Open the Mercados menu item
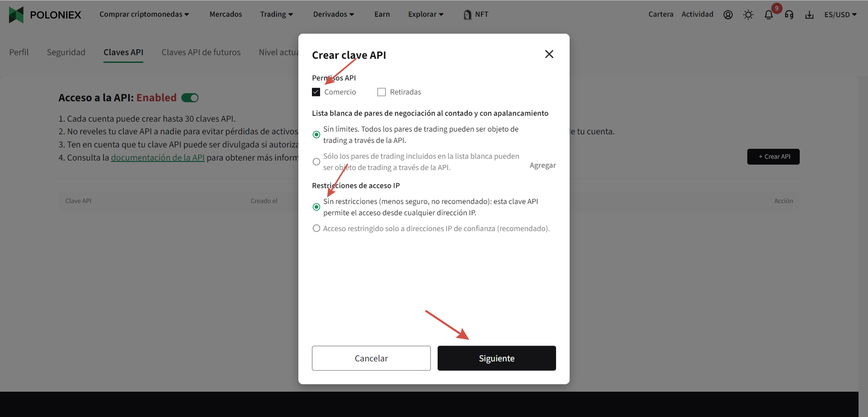This screenshot has height=417, width=868. click(x=226, y=14)
